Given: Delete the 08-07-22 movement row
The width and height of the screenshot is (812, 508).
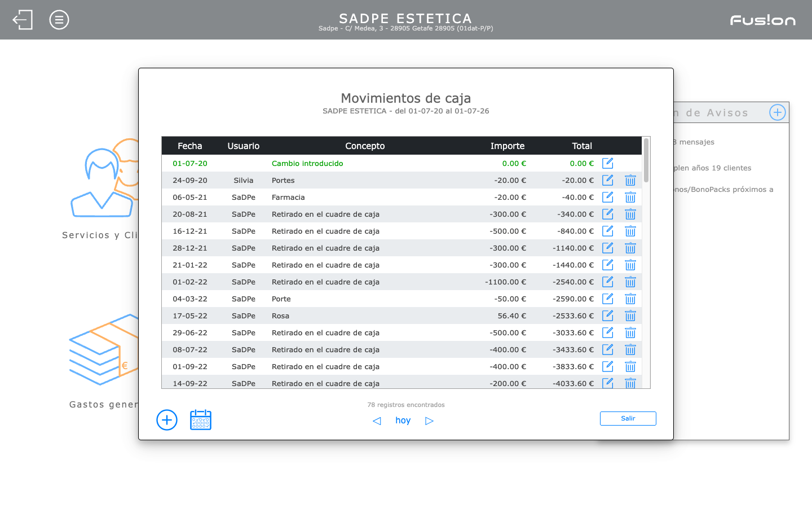Looking at the screenshot, I should 630,349.
